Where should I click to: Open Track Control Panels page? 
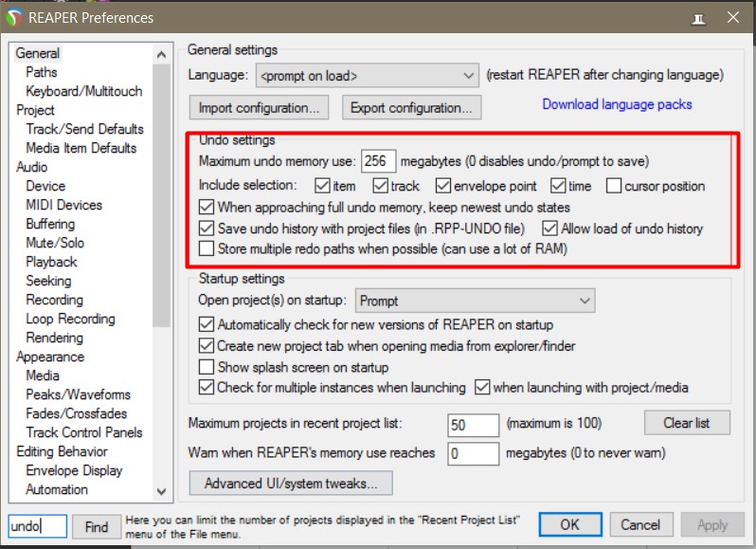(x=84, y=432)
